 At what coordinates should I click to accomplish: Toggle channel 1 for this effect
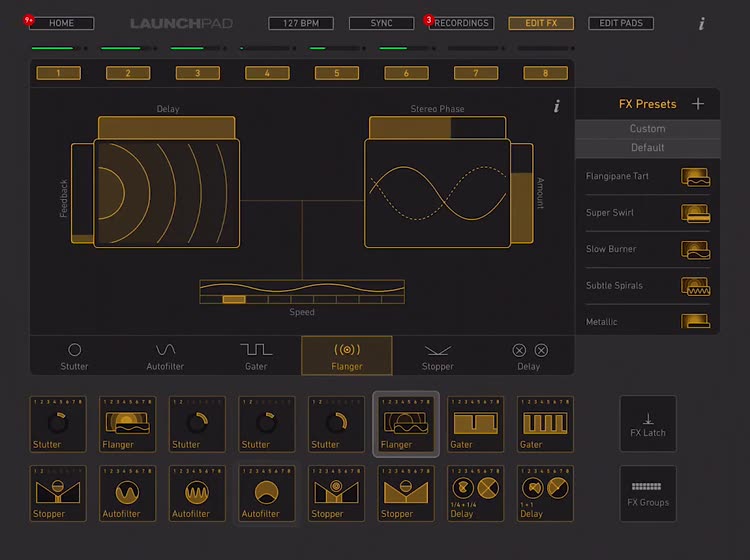[58, 73]
